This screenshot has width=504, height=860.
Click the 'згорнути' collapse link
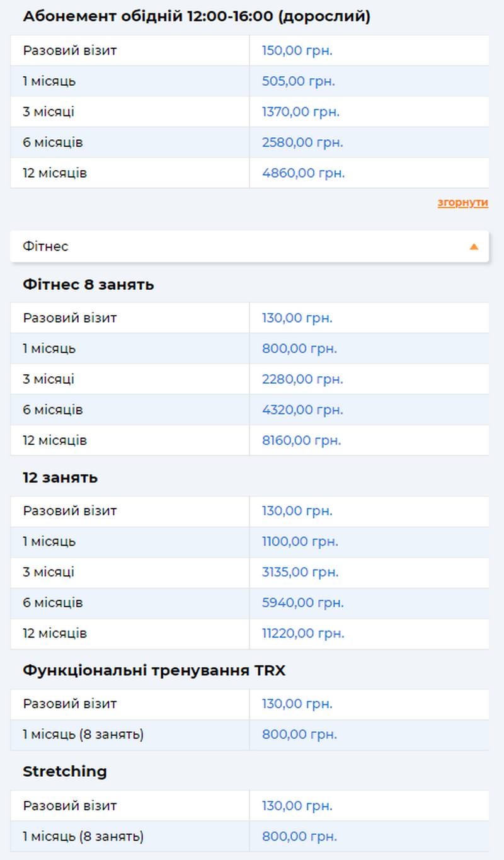462,203
